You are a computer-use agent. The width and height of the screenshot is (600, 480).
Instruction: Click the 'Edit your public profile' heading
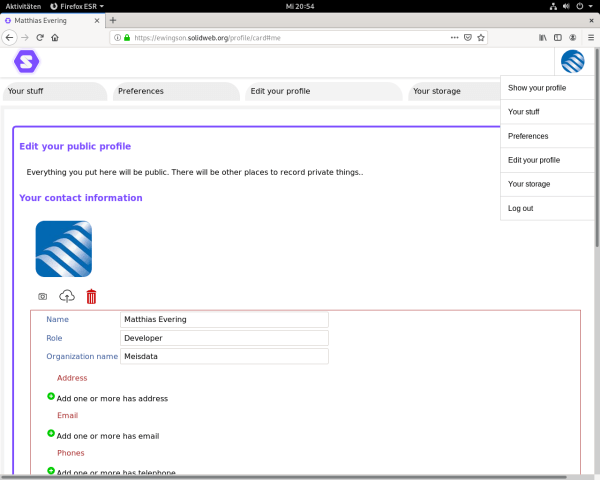pyautogui.click(x=75, y=146)
